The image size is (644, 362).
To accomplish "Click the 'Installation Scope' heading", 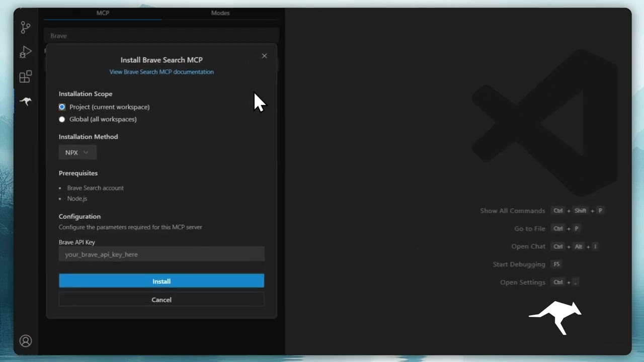I will (86, 94).
